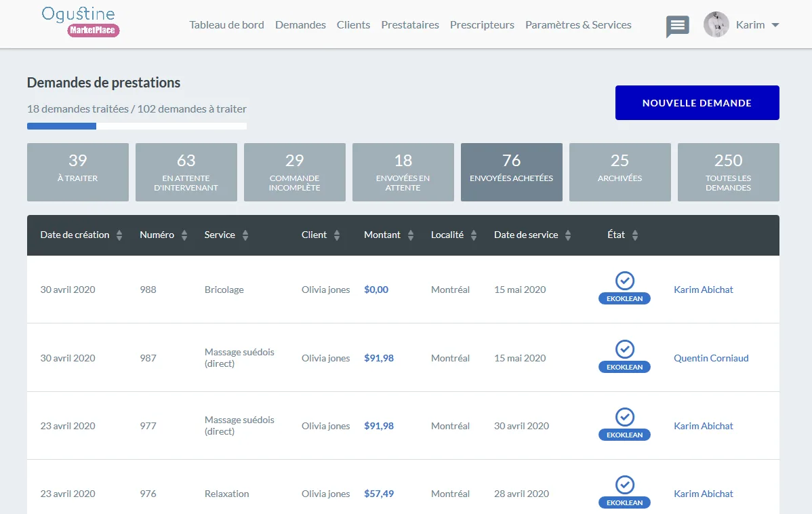Open the Demandes menu
Image resolution: width=812 pixels, height=514 pixels.
[x=300, y=25]
